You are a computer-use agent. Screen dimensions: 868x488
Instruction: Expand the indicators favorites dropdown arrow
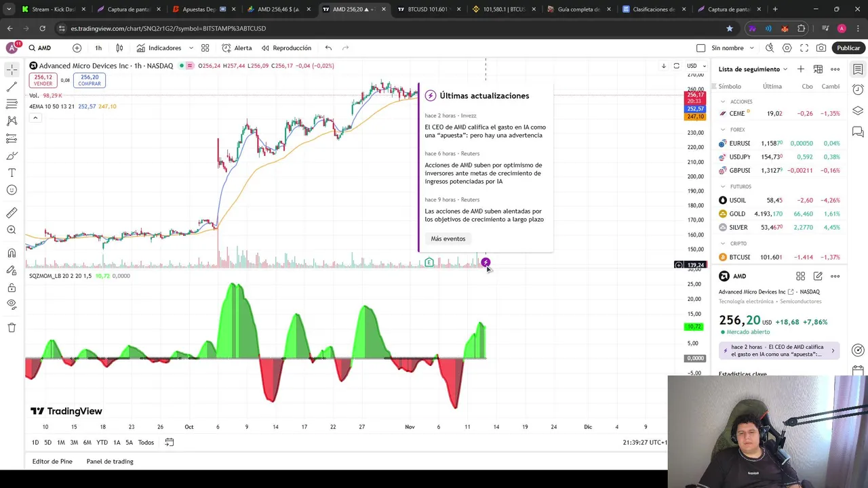point(191,48)
